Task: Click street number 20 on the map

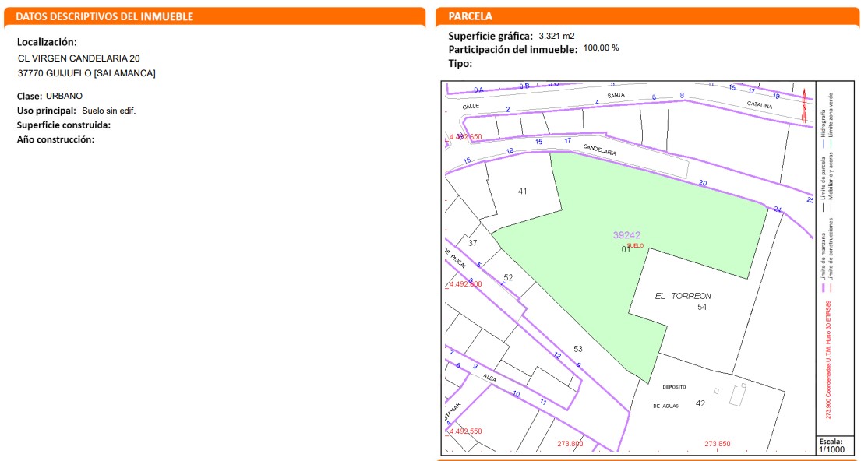Action: (703, 184)
